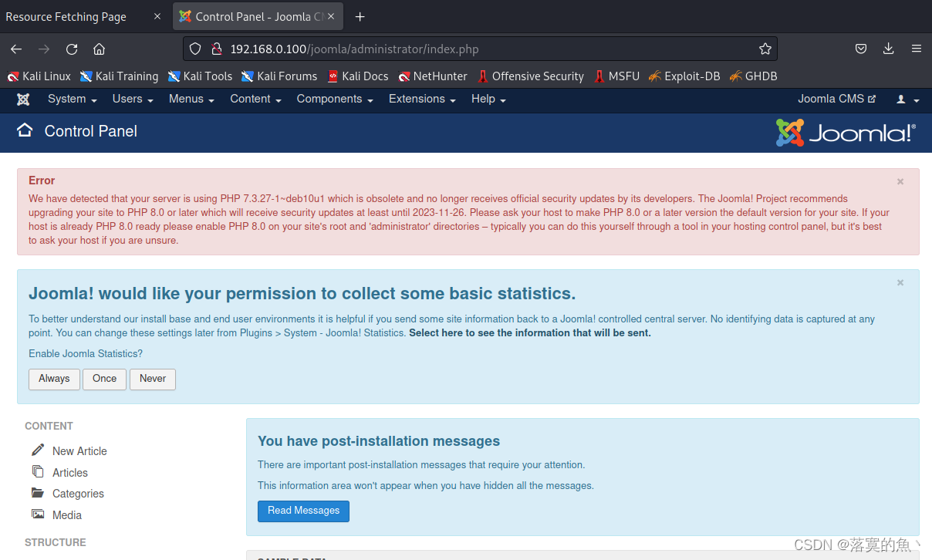Screen dimensions: 932x560
Task: Open the Categories sidebar link
Action: (78, 494)
